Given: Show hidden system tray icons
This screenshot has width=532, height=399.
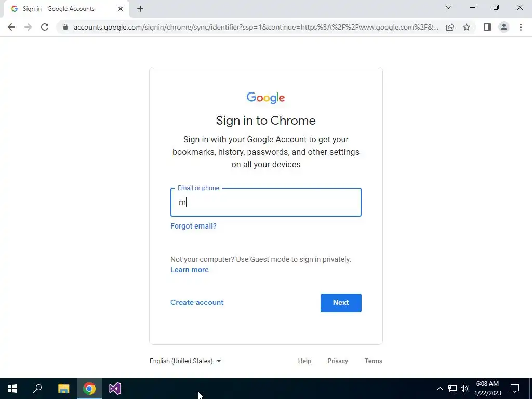Looking at the screenshot, I should (x=440, y=389).
